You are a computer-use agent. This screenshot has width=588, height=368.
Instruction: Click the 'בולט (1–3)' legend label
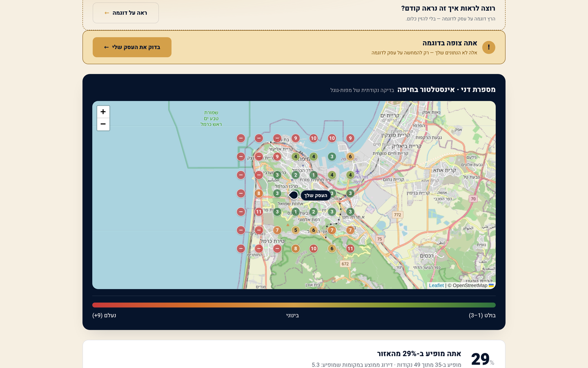coord(482,315)
